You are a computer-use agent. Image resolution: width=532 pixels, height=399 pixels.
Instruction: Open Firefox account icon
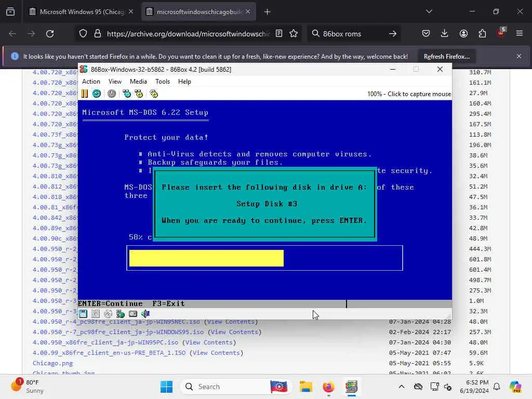pos(463,34)
